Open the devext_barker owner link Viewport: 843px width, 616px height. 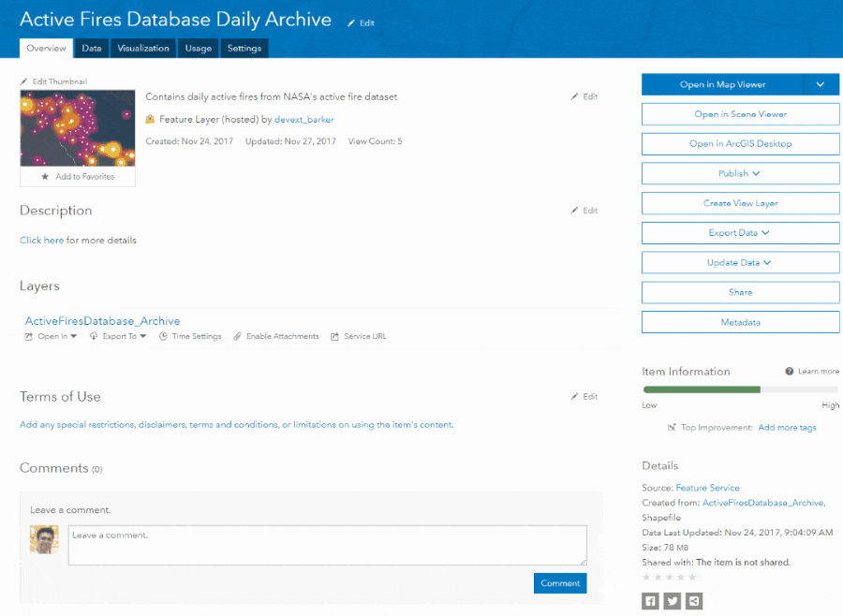tap(303, 120)
